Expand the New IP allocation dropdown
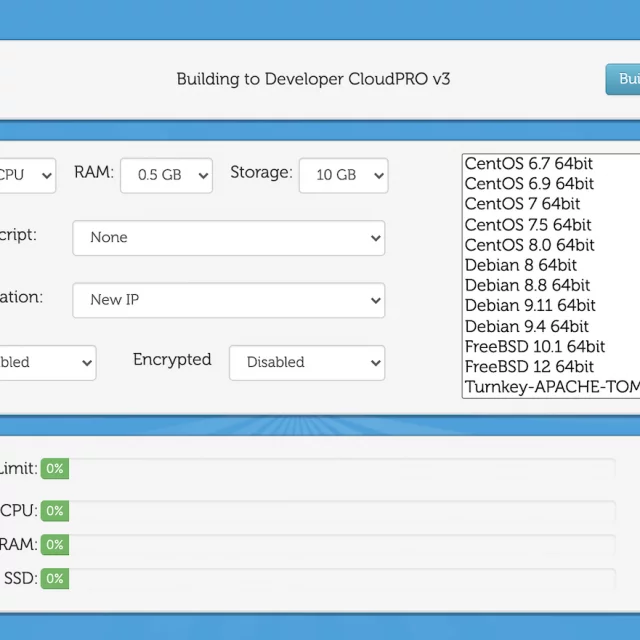640x640 pixels. [228, 300]
